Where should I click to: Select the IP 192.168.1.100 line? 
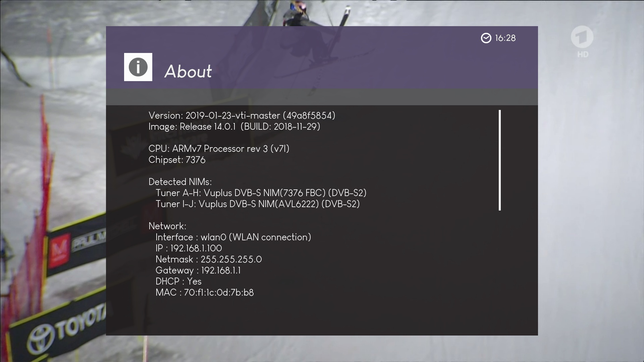click(x=189, y=248)
